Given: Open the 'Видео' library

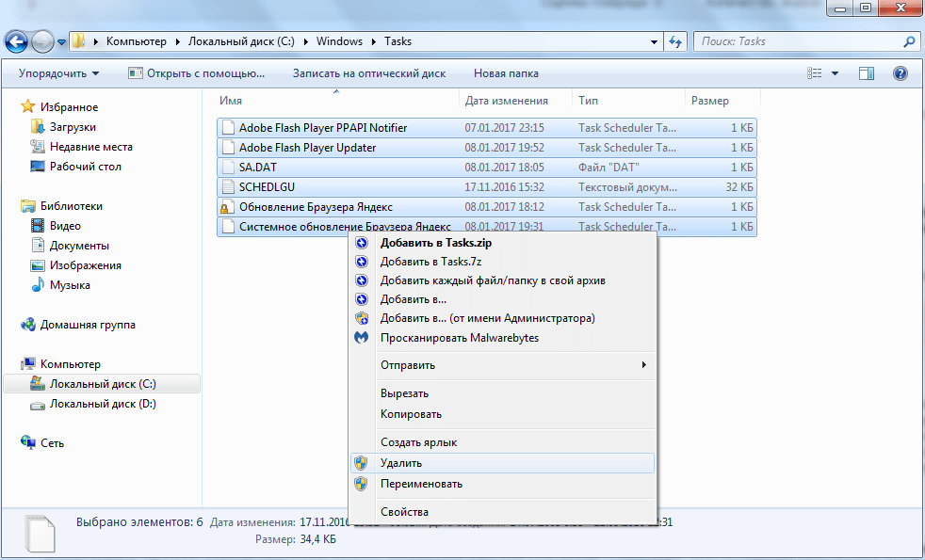Looking at the screenshot, I should point(56,226).
